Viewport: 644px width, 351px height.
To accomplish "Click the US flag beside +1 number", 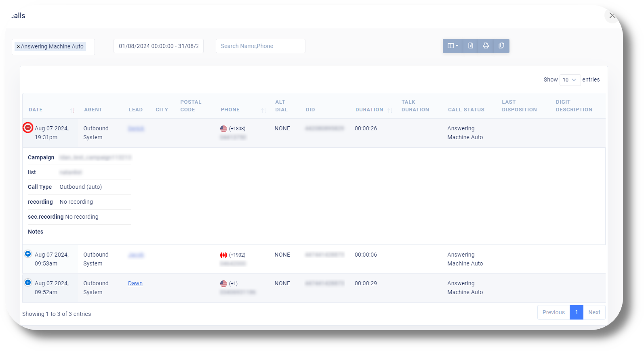I will pyautogui.click(x=223, y=284).
